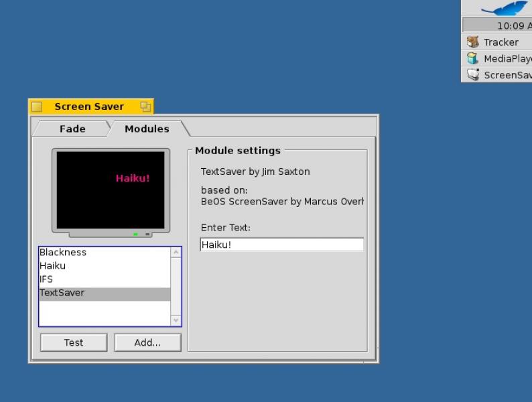The image size is (532, 402).
Task: Click the module list scroll down arrow
Action: 176,320
